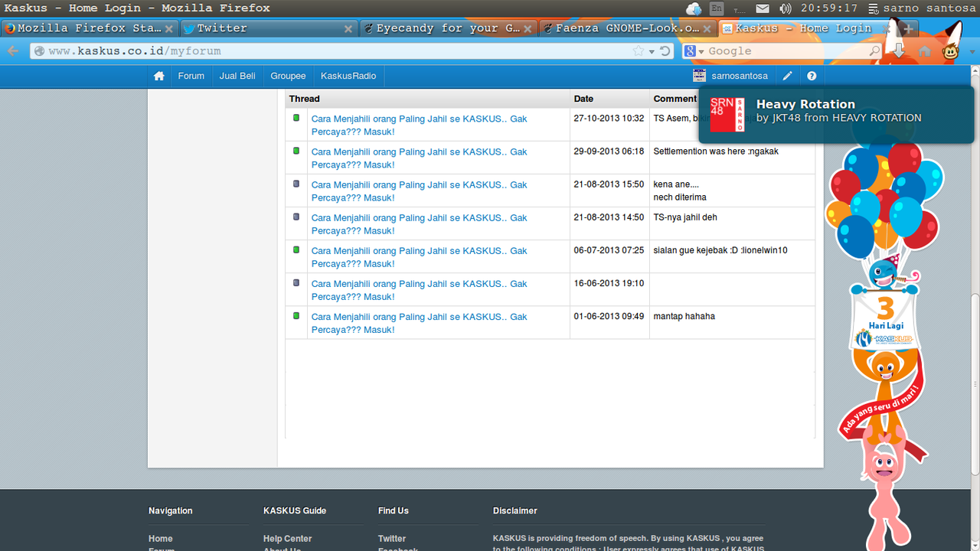Open the question mark help icon
980x551 pixels.
tap(812, 76)
